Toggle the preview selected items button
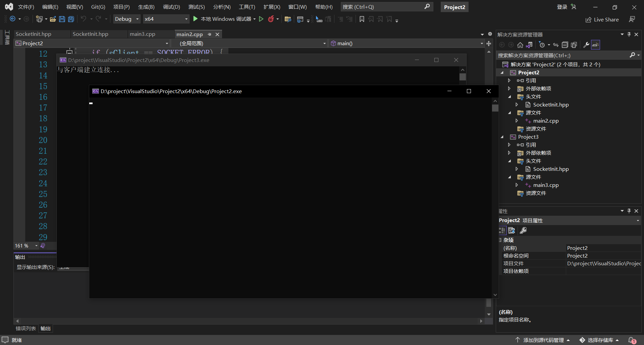The width and height of the screenshot is (644, 345). [x=596, y=45]
